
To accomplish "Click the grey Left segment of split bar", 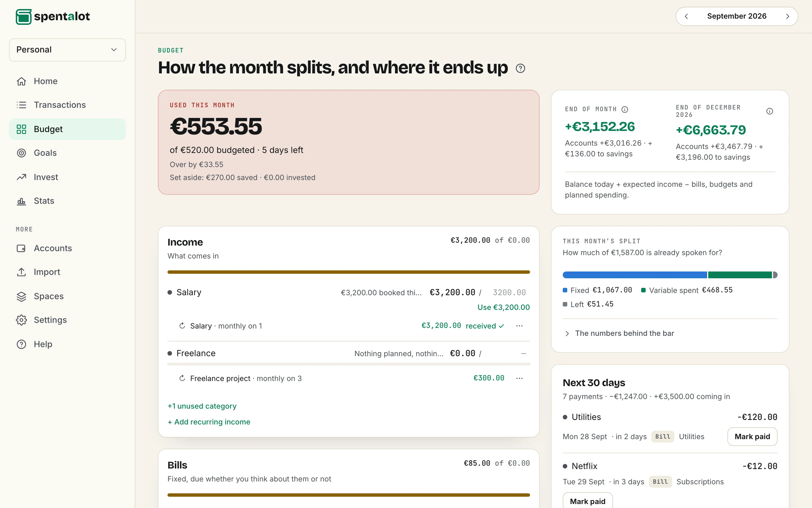I will (x=775, y=275).
